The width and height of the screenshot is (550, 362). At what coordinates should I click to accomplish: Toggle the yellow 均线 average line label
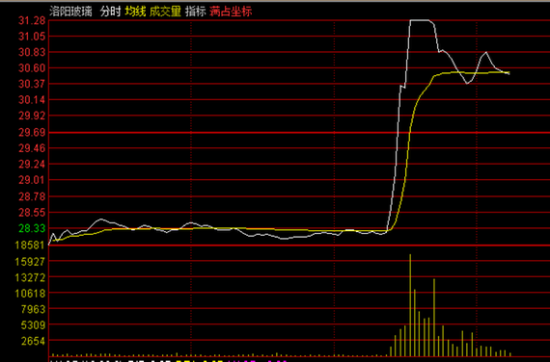point(135,12)
